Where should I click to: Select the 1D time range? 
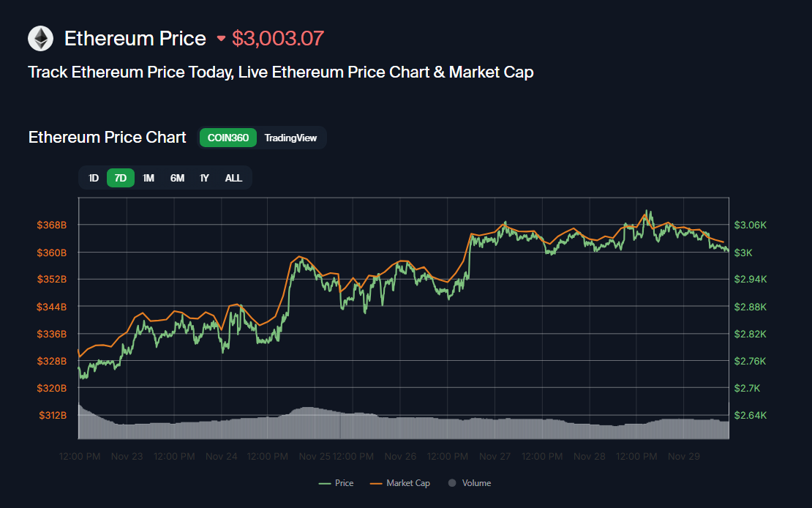point(93,177)
